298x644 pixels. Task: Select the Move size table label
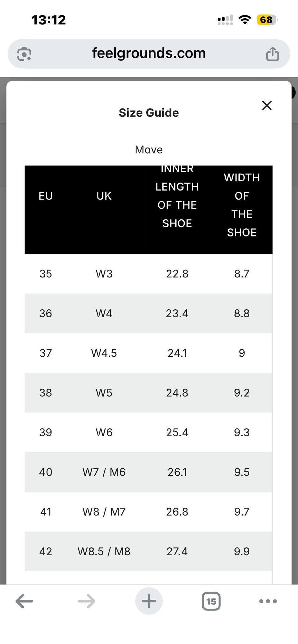point(149,150)
